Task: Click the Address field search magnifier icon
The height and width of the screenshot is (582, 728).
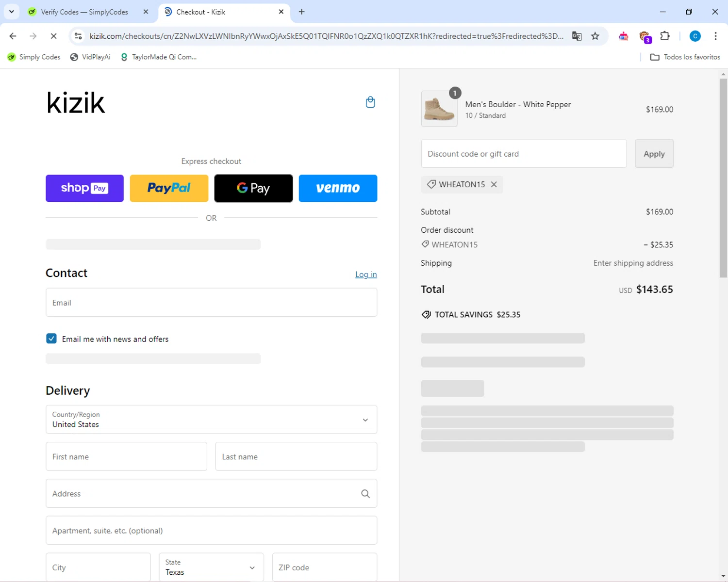Action: click(365, 494)
